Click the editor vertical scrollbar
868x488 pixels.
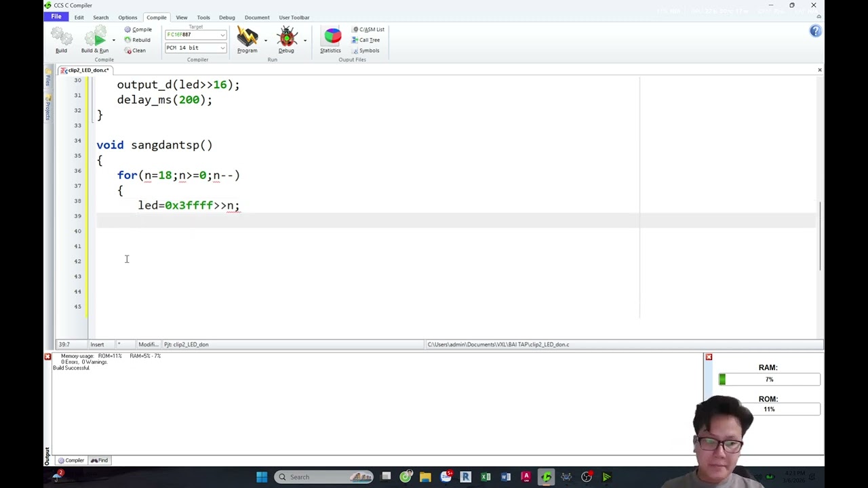(820, 235)
